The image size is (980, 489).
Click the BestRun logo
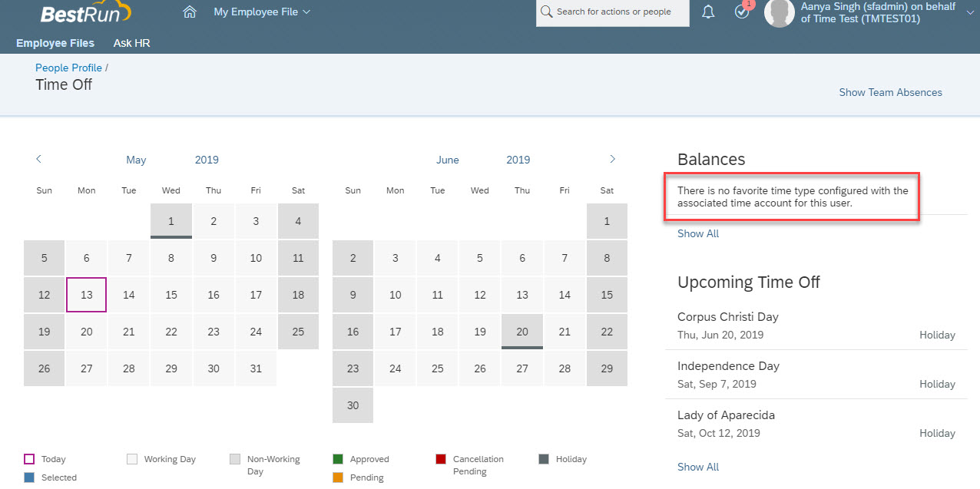(86, 12)
